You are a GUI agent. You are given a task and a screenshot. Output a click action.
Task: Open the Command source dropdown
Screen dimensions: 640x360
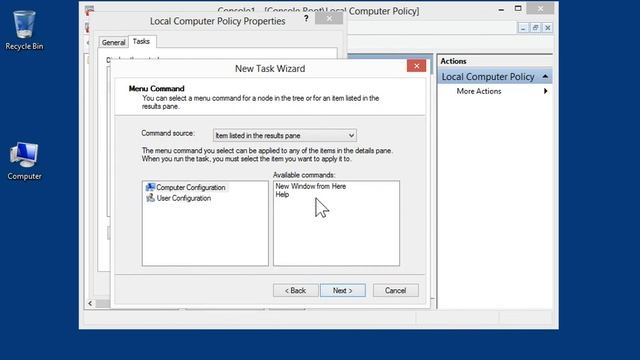tap(284, 136)
